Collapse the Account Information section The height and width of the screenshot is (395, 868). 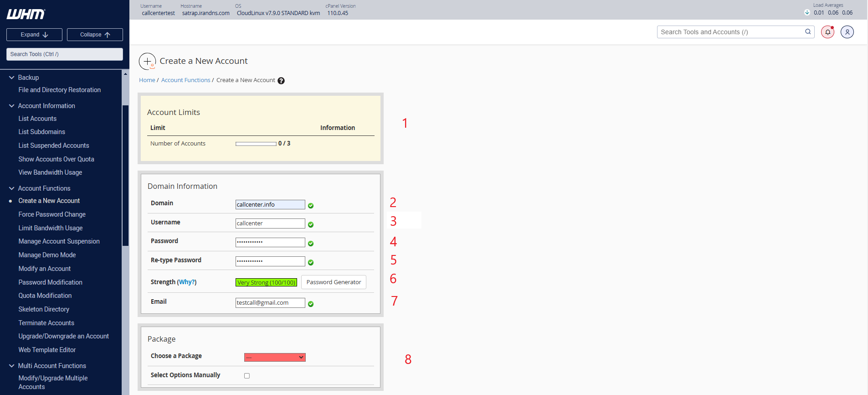(x=12, y=106)
